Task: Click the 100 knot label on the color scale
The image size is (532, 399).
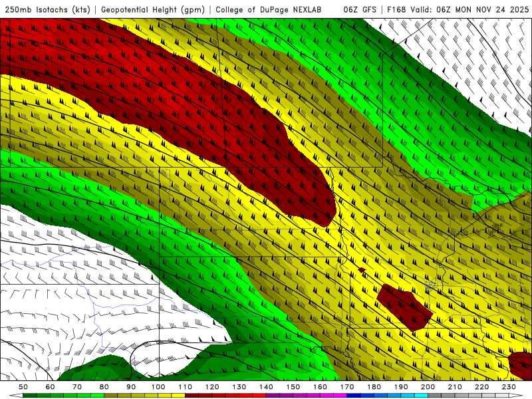Action: (158, 387)
